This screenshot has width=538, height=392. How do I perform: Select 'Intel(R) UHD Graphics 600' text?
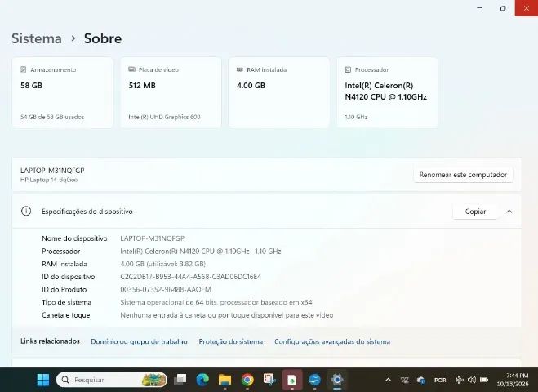pyautogui.click(x=164, y=117)
